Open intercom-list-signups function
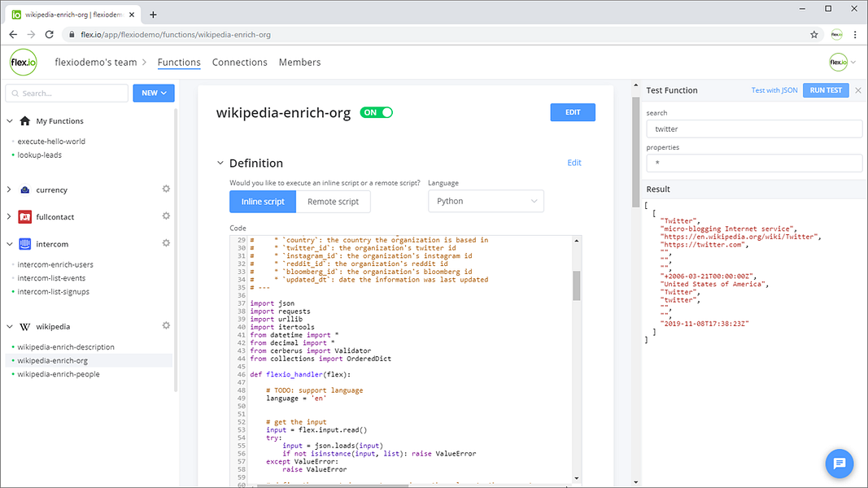 tap(53, 292)
